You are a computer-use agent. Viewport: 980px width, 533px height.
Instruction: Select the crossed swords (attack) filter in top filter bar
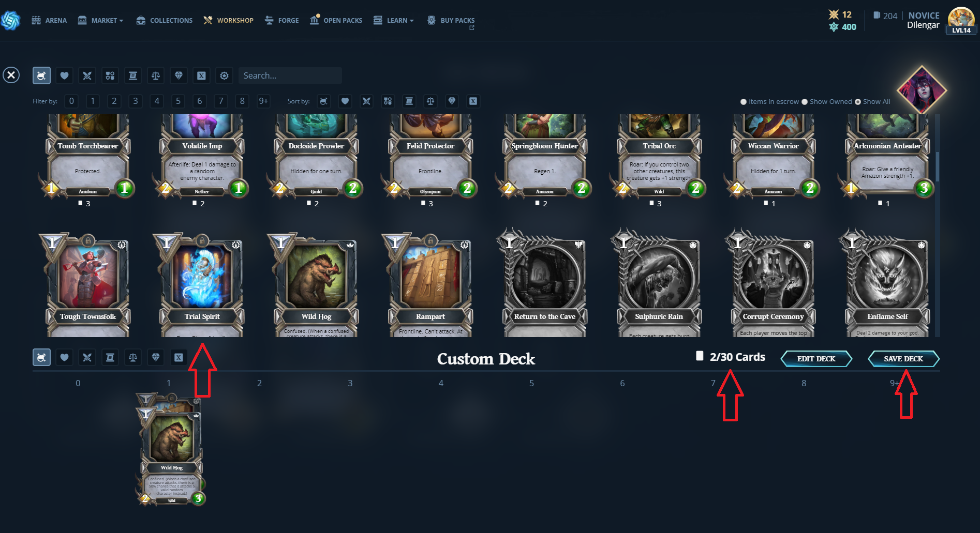(87, 75)
